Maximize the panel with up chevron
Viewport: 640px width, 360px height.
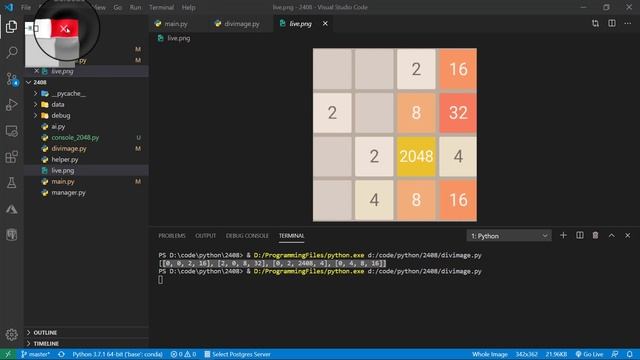coord(611,236)
